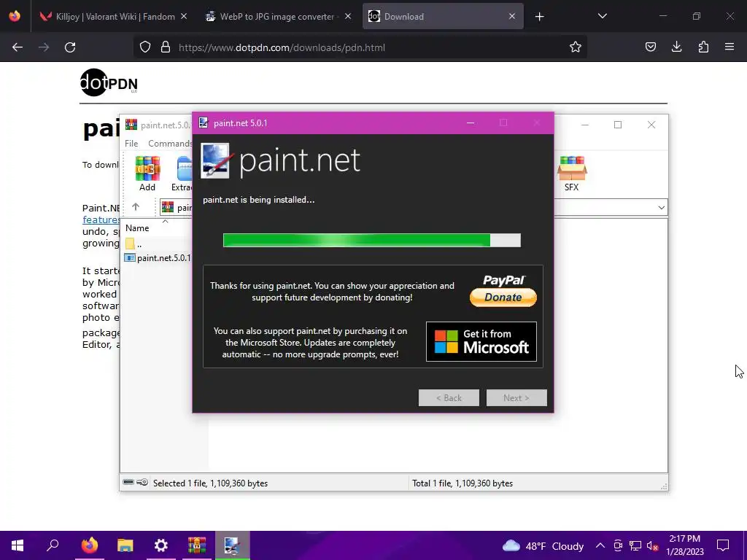This screenshot has height=560, width=747.
Task: Open the notification center icon
Action: [x=723, y=545]
